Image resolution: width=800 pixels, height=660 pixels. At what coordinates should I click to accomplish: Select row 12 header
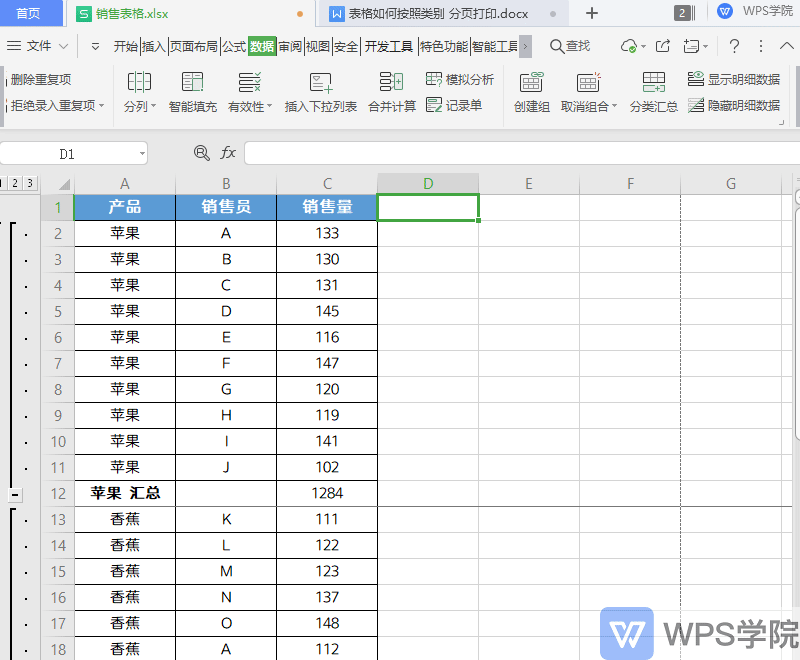(x=58, y=493)
